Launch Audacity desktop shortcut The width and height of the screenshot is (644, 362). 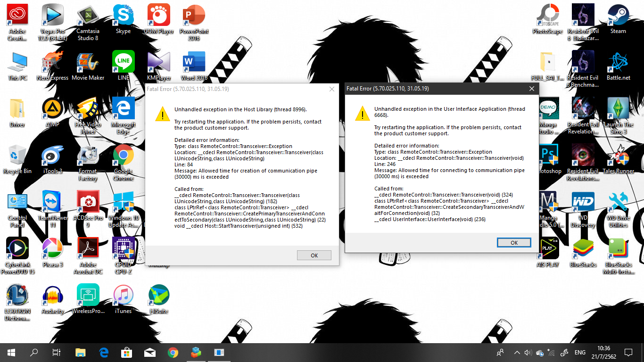[53, 299]
